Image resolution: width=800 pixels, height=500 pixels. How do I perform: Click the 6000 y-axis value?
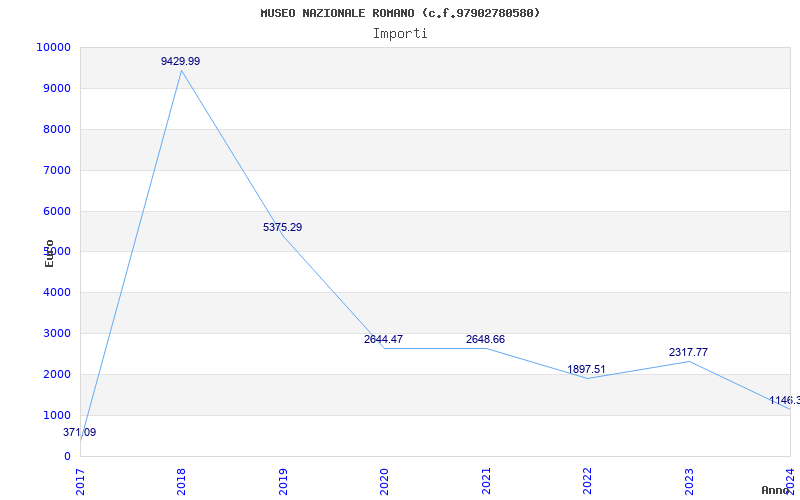pyautogui.click(x=57, y=211)
